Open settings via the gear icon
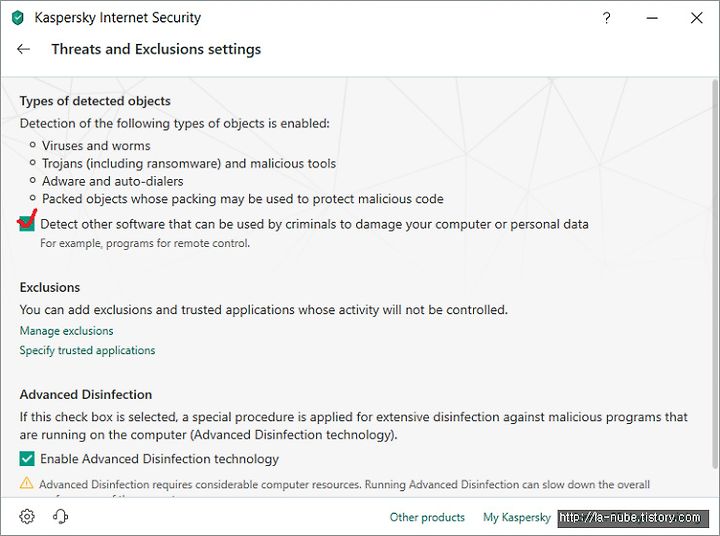 [x=27, y=516]
